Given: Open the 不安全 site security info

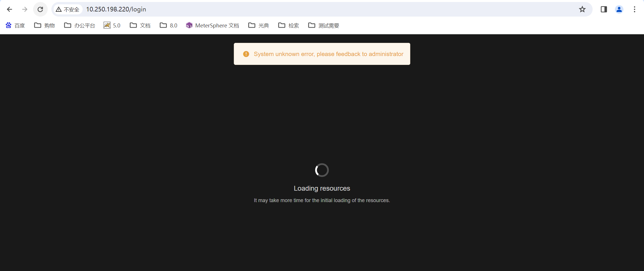Looking at the screenshot, I should tap(68, 9).
